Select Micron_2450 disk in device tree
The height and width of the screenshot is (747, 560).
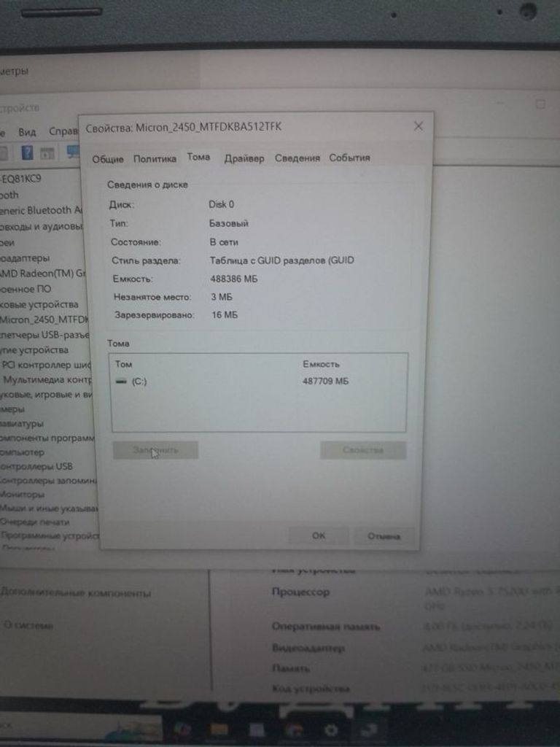coord(44,320)
